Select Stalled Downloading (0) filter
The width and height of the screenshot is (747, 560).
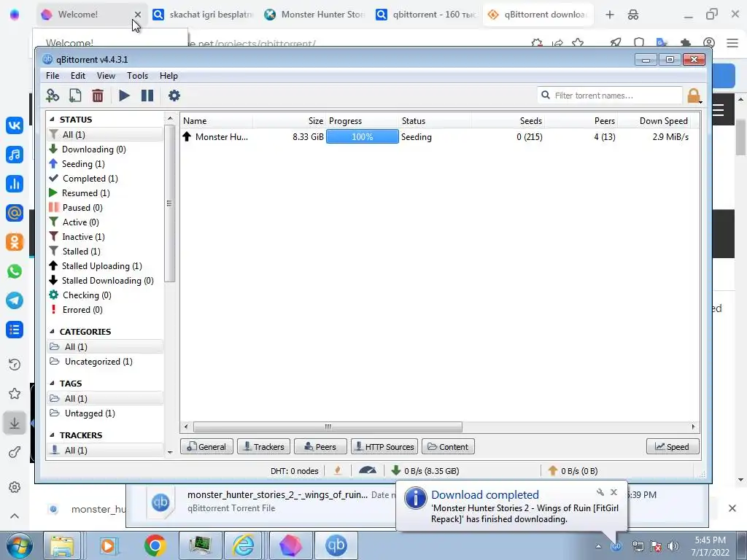point(105,281)
